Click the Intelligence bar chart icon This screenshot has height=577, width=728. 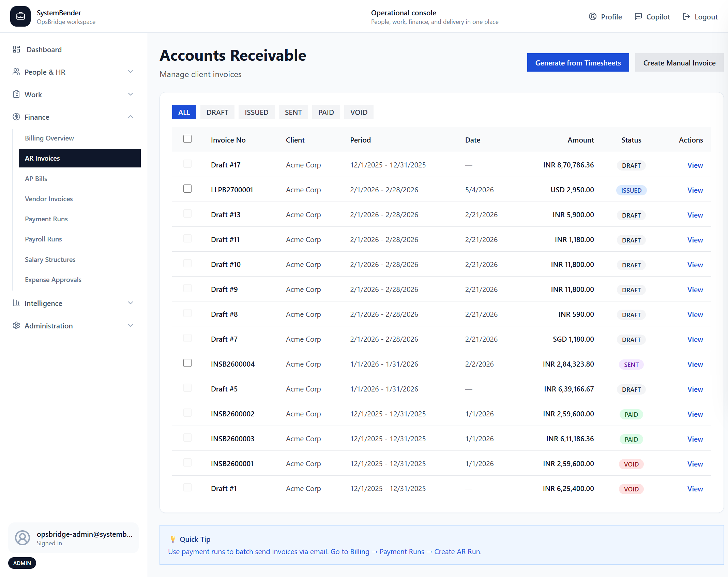coord(16,303)
